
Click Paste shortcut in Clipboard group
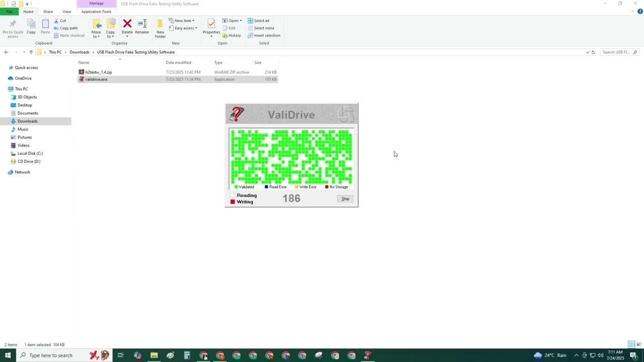pyautogui.click(x=69, y=36)
